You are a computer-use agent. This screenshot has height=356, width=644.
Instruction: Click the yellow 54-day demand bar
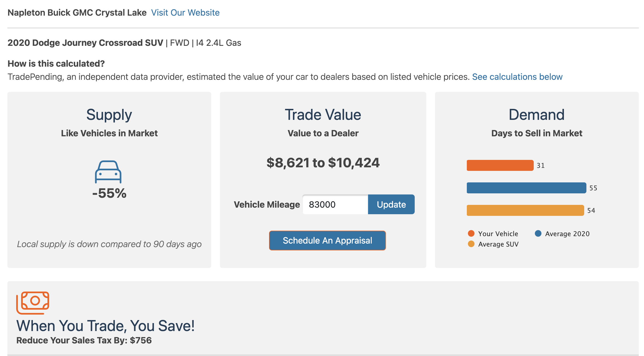click(525, 210)
